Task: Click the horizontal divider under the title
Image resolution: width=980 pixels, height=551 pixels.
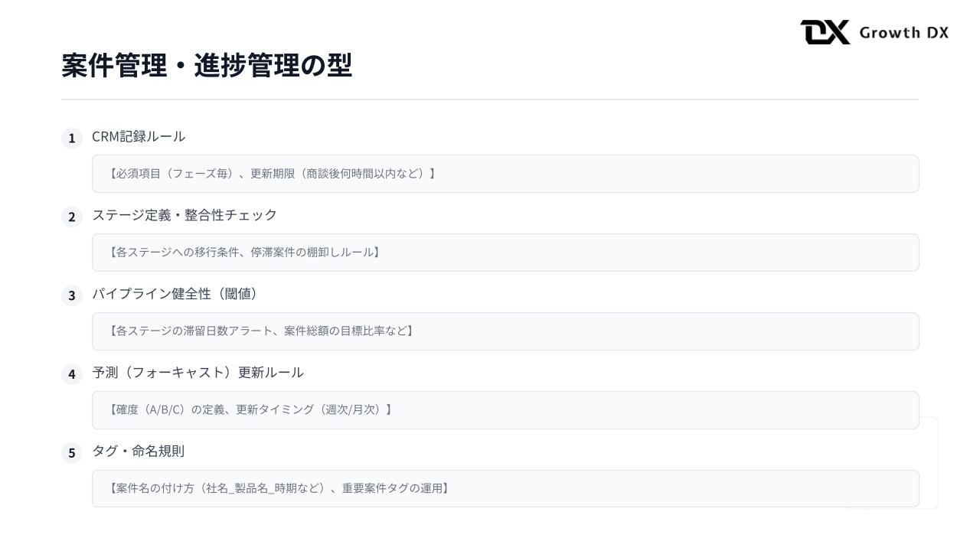Action: tap(490, 99)
